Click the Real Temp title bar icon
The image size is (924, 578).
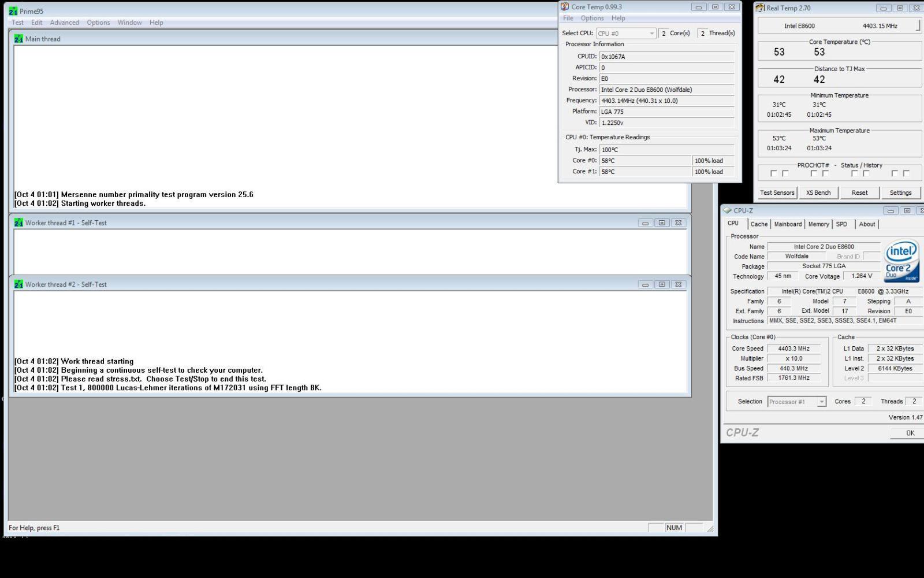(x=761, y=8)
